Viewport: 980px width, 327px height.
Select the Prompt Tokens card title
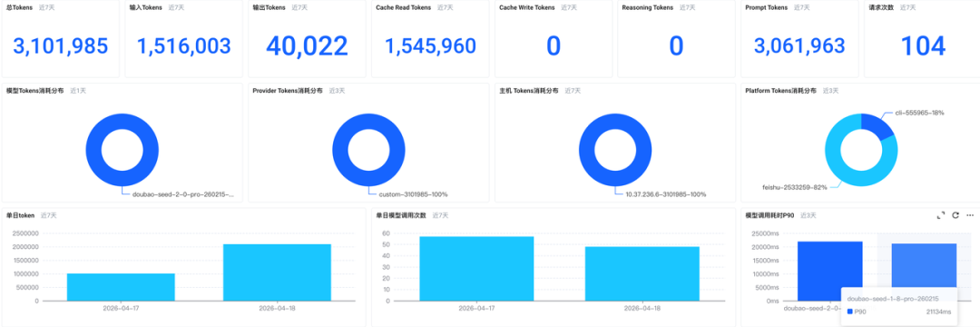(766, 7)
